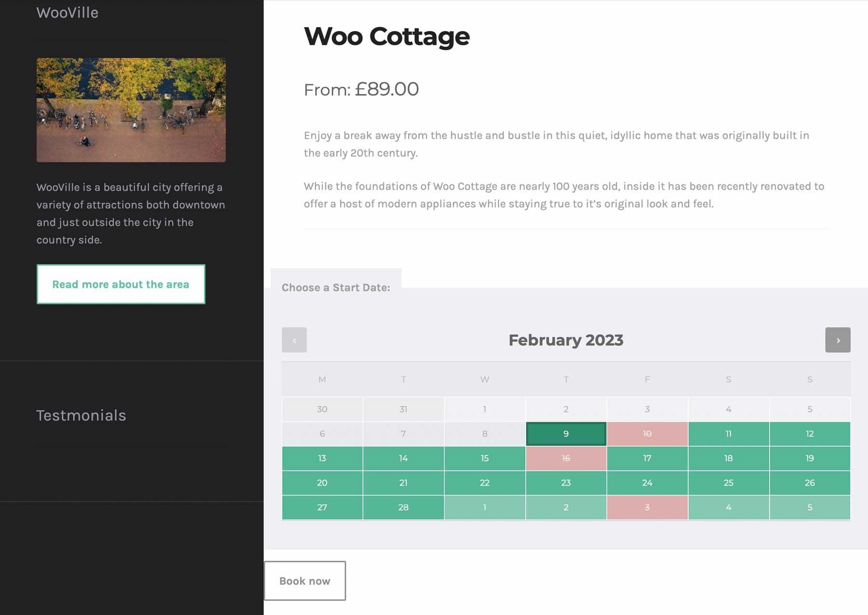Click the Woo Cottage page title
Screen dimensions: 868x615
click(386, 36)
